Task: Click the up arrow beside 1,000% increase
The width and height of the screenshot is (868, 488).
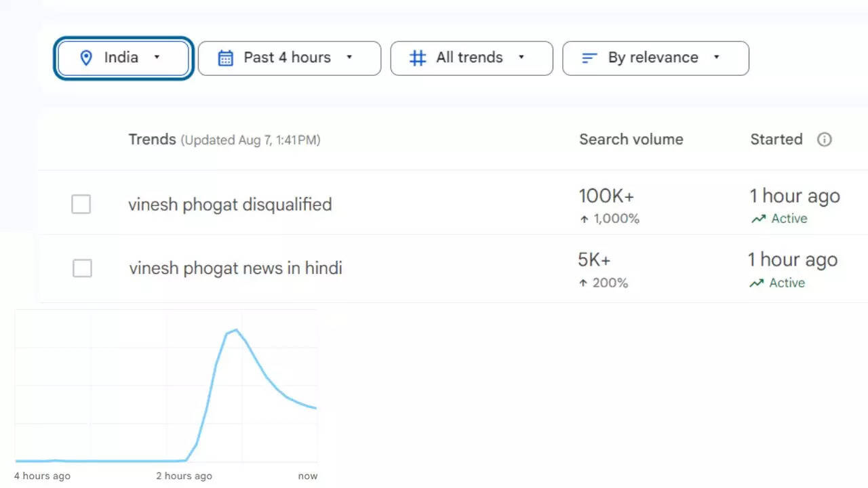Action: 583,219
